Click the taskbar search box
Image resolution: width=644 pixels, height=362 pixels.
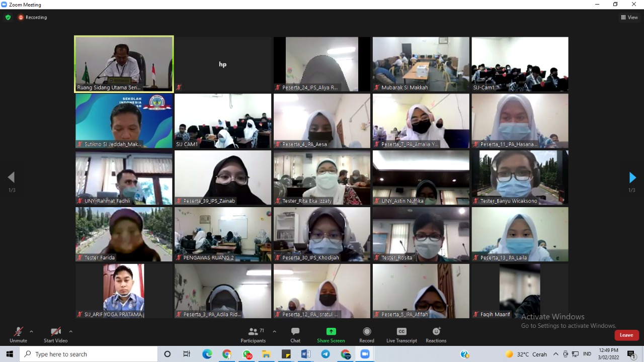[x=90, y=354]
